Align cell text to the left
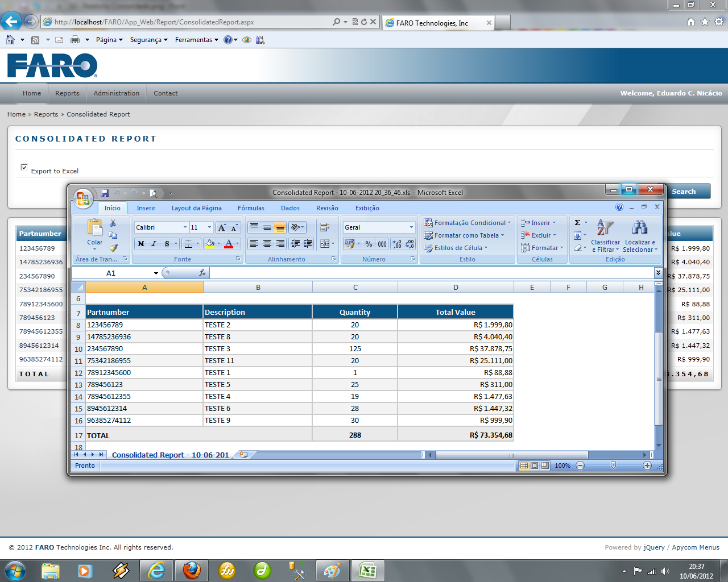The image size is (728, 582). [254, 244]
